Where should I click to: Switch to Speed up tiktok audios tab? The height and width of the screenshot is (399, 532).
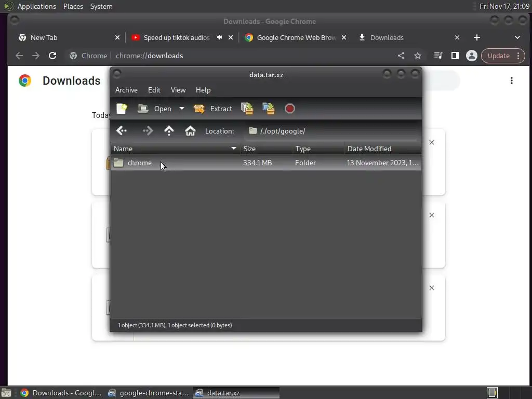(x=177, y=37)
